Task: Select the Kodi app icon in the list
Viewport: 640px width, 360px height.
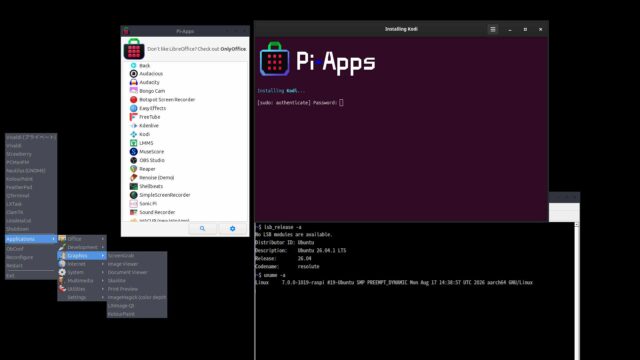Action: point(133,134)
